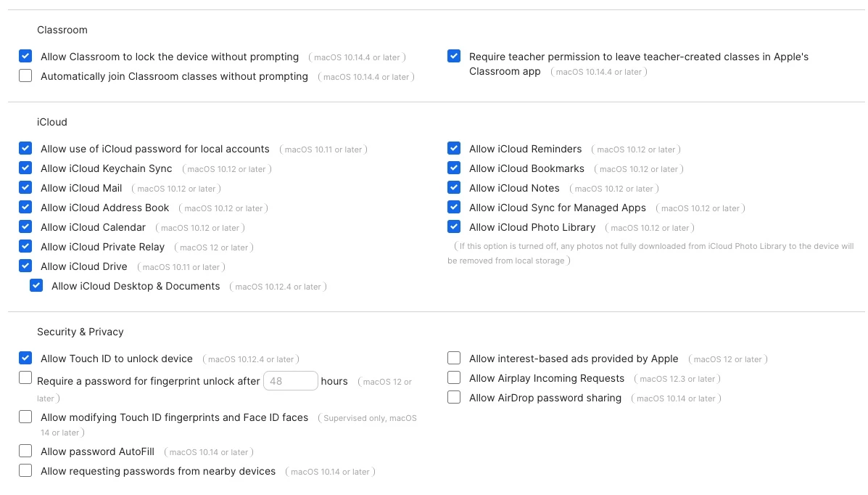This screenshot has height=495, width=868.
Task: Enable Allow password AutoFill
Action: (25, 451)
